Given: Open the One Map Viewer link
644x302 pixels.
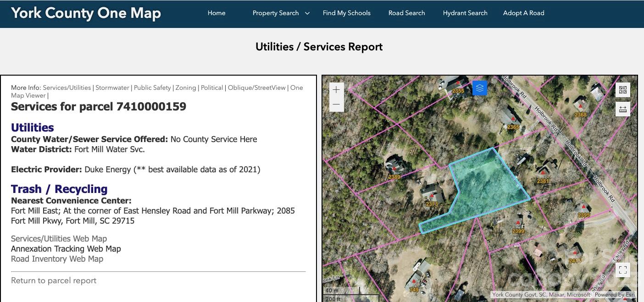Looking at the screenshot, I should coord(296,88).
